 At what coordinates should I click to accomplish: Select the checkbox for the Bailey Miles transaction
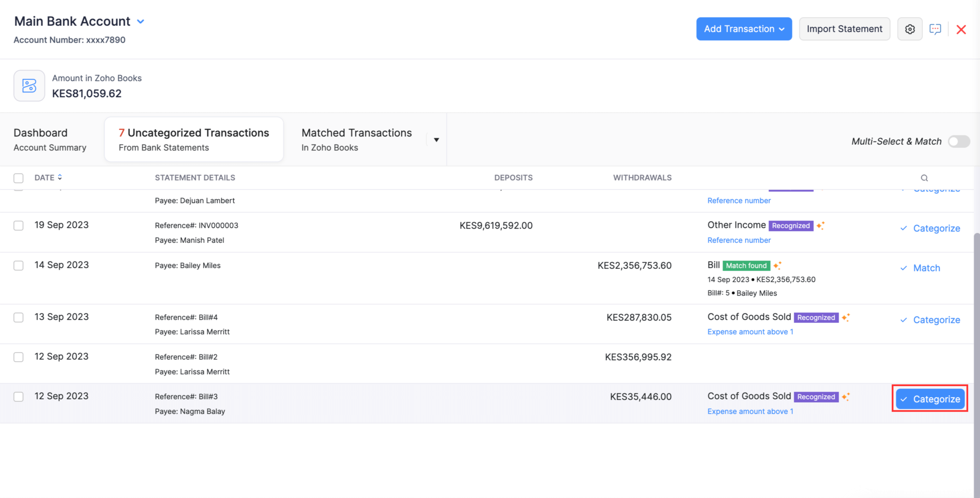(18, 265)
